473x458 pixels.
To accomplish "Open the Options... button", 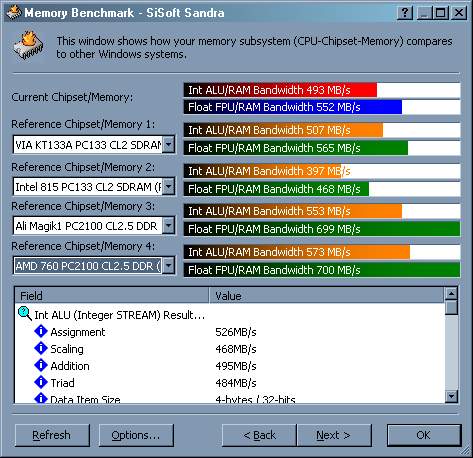I will click(136, 435).
